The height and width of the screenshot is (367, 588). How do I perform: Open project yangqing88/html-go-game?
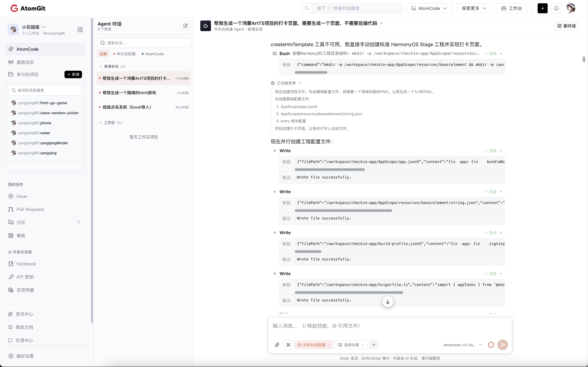pos(42,103)
